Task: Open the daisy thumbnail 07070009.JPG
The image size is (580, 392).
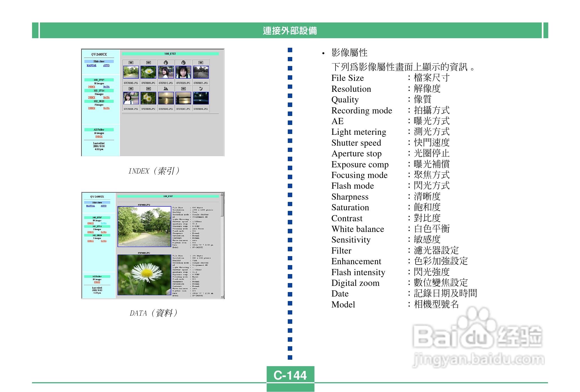Action: pos(148,72)
